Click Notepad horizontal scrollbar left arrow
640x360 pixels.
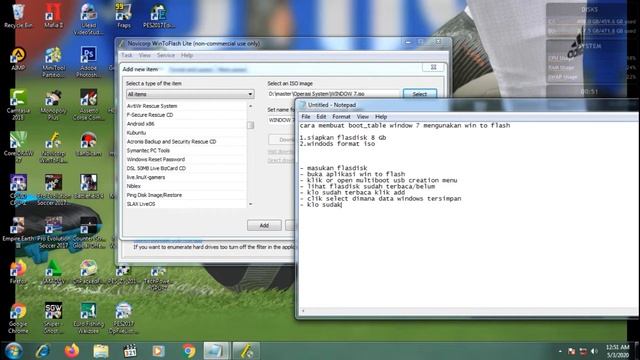303,311
